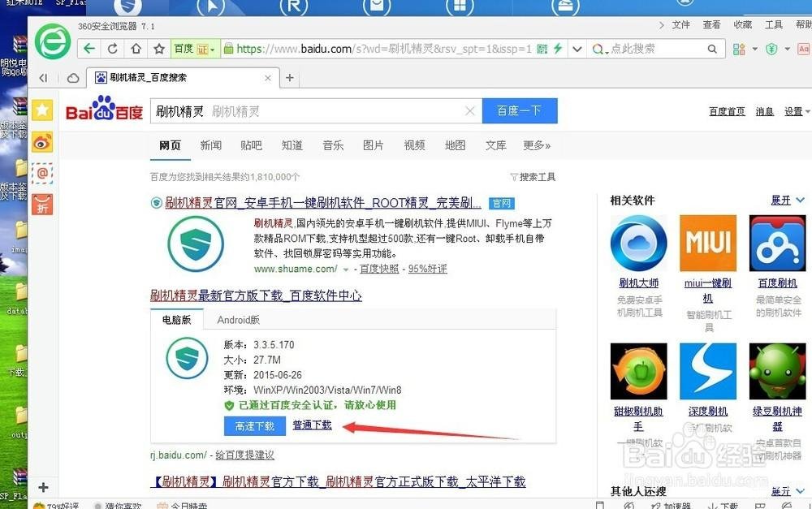Click the search magnifier in toolbar search box
This screenshot has height=509, width=812.
point(712,50)
